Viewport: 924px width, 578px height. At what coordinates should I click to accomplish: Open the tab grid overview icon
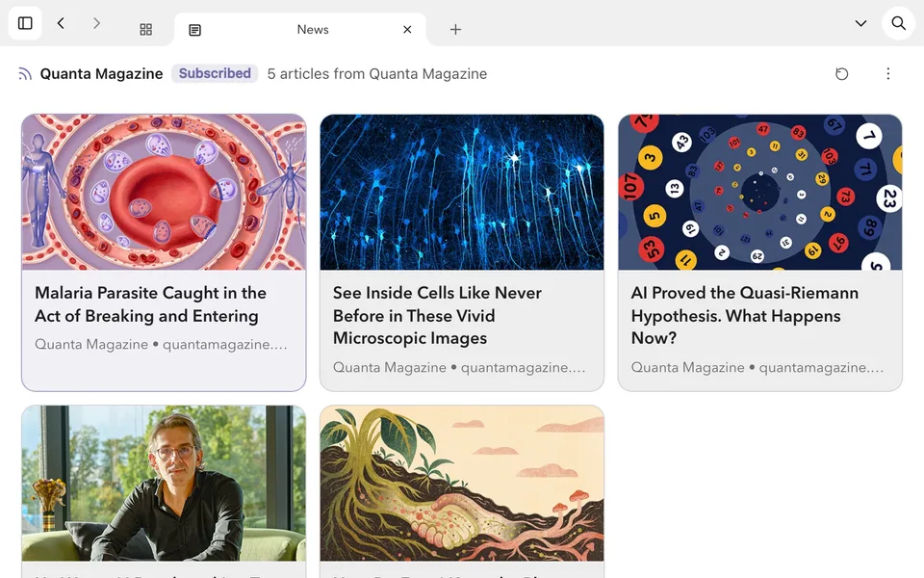[x=146, y=30]
